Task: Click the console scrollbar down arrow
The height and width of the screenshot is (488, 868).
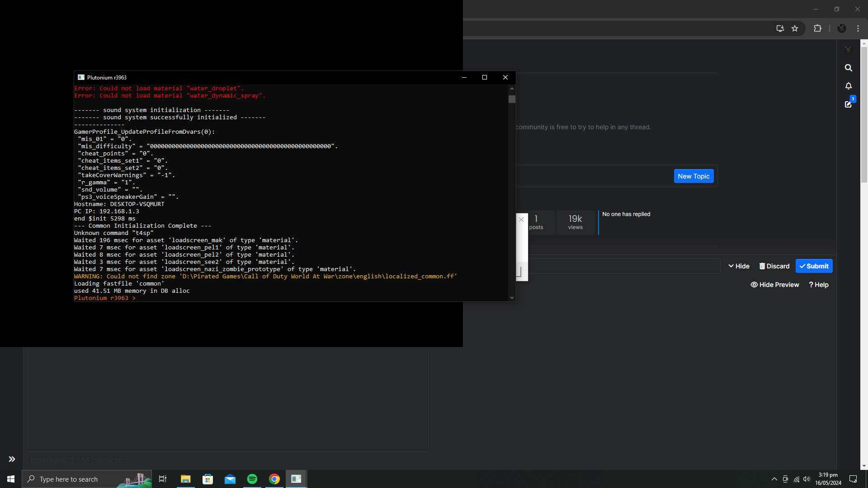Action: point(512,297)
